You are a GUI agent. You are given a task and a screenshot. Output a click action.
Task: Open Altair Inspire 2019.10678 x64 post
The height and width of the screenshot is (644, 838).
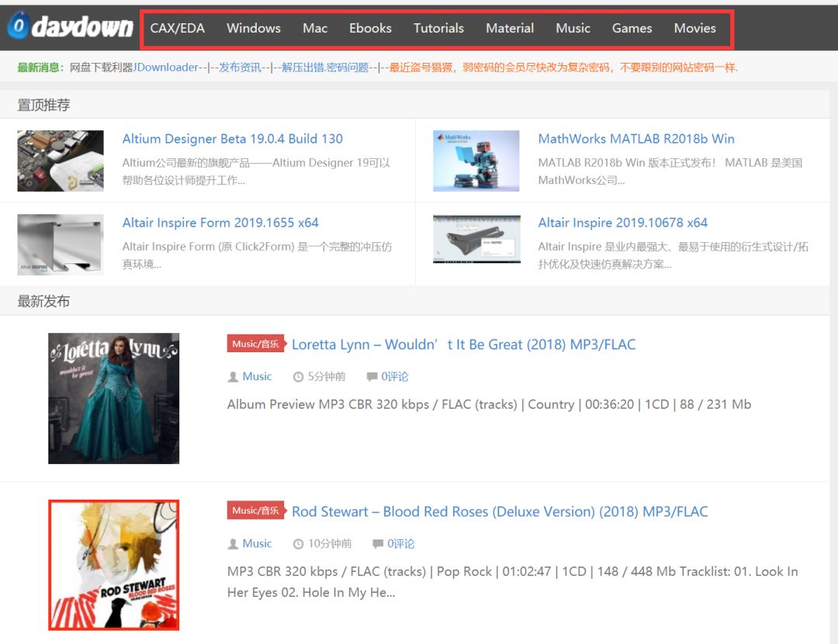click(x=622, y=223)
